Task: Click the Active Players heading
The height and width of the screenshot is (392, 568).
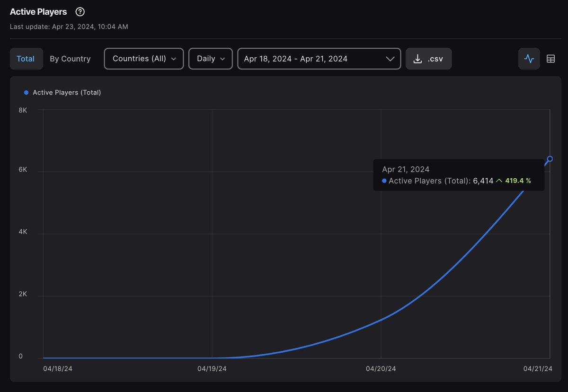Action: point(38,12)
